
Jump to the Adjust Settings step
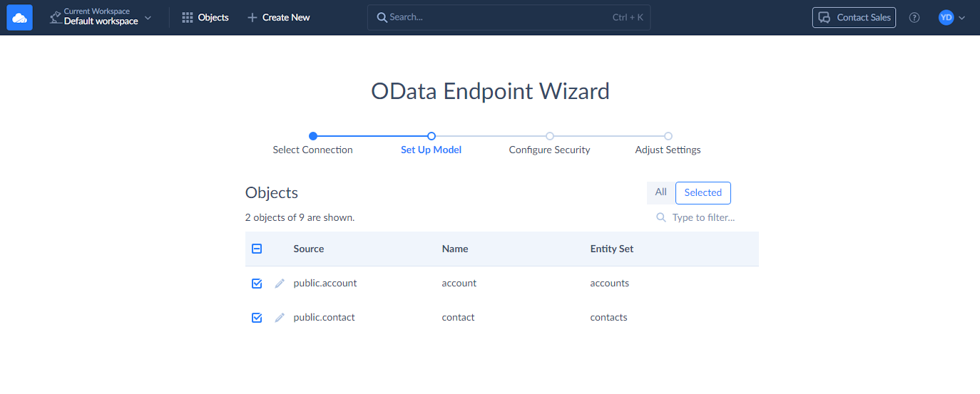tap(668, 136)
